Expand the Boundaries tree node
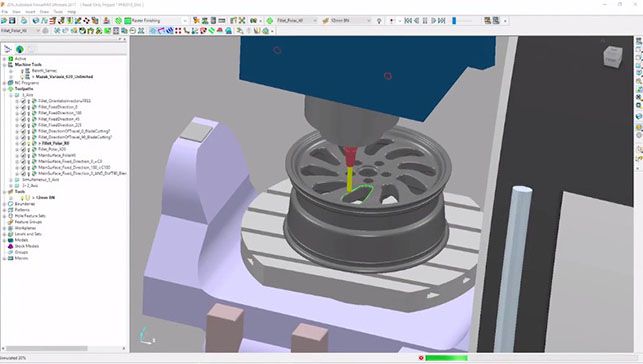Image resolution: width=643 pixels, height=364 pixels. 5,204
